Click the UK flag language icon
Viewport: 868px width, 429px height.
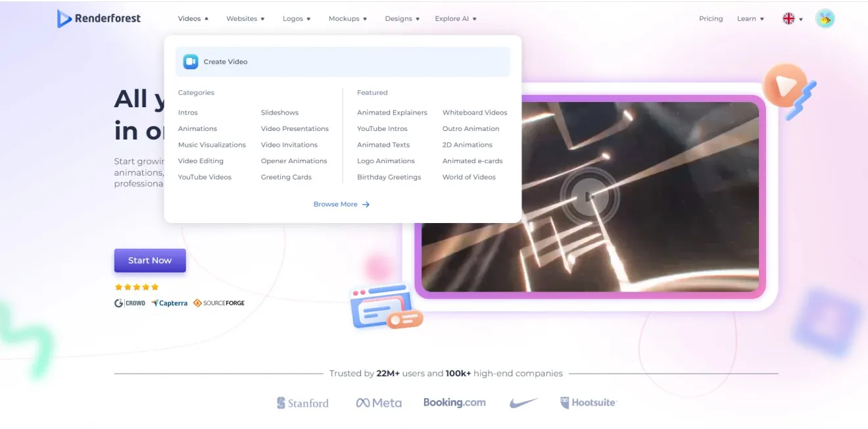788,18
